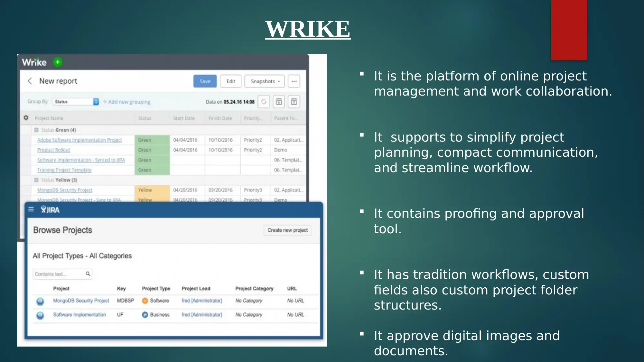Click the refresh data icon

[264, 102]
